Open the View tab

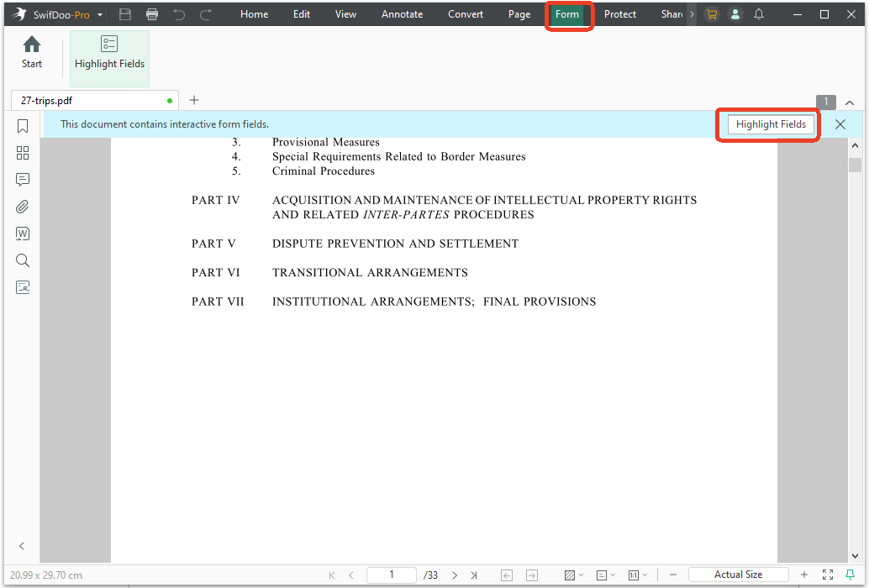[x=345, y=14]
